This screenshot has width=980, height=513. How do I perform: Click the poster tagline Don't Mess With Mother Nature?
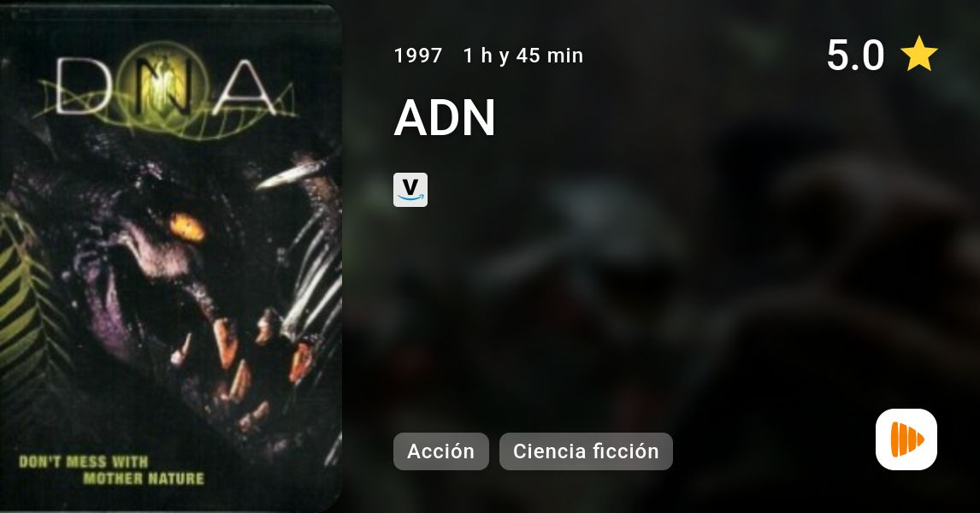point(112,470)
